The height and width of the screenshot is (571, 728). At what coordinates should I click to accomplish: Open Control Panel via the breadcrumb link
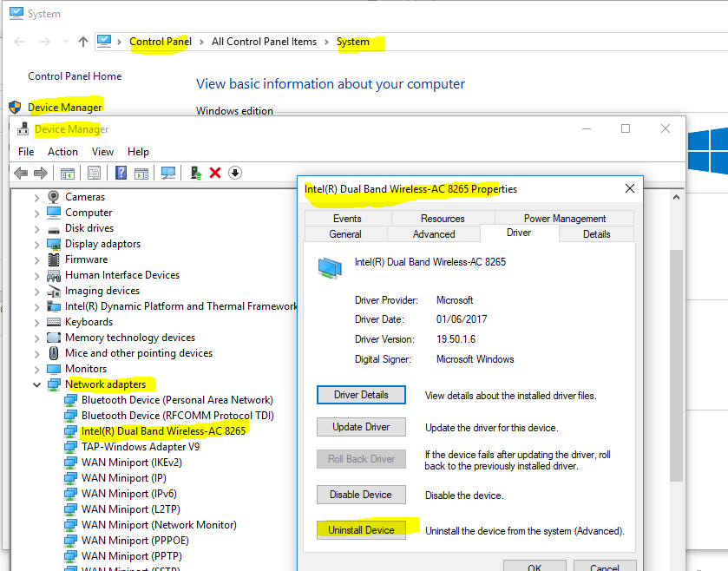click(160, 41)
